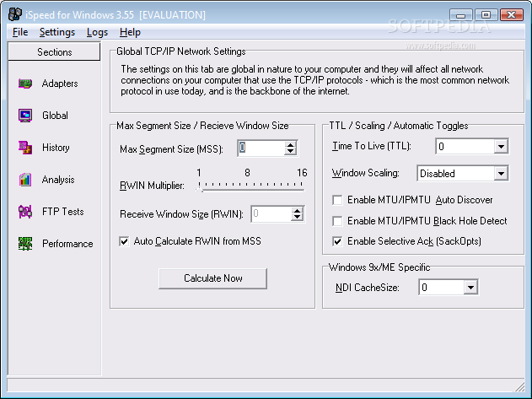This screenshot has width=532, height=399.
Task: Enable MTU/IPMTU Black Hole Detect checkbox
Action: tap(337, 221)
